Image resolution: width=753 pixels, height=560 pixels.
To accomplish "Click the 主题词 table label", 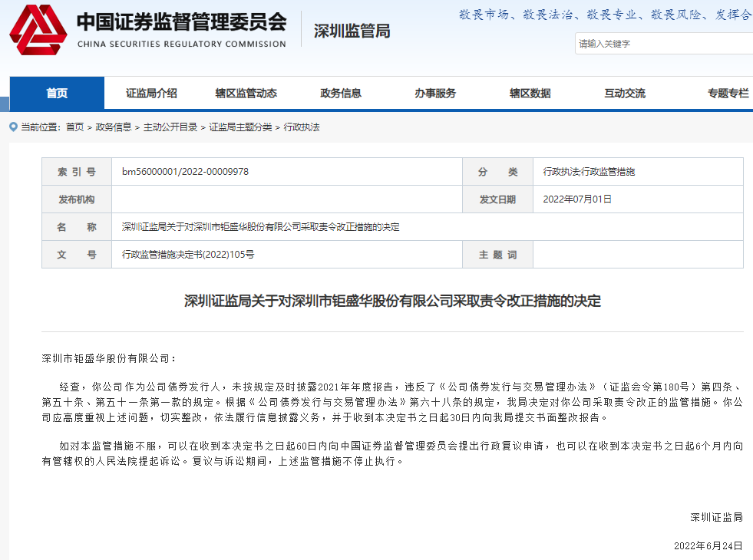I will 497,255.
